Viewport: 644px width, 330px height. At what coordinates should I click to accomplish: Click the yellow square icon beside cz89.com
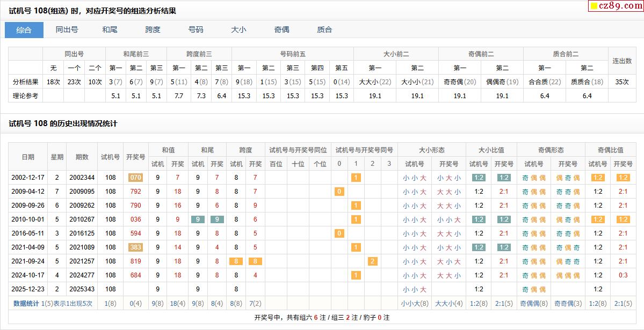pyautogui.click(x=594, y=6)
